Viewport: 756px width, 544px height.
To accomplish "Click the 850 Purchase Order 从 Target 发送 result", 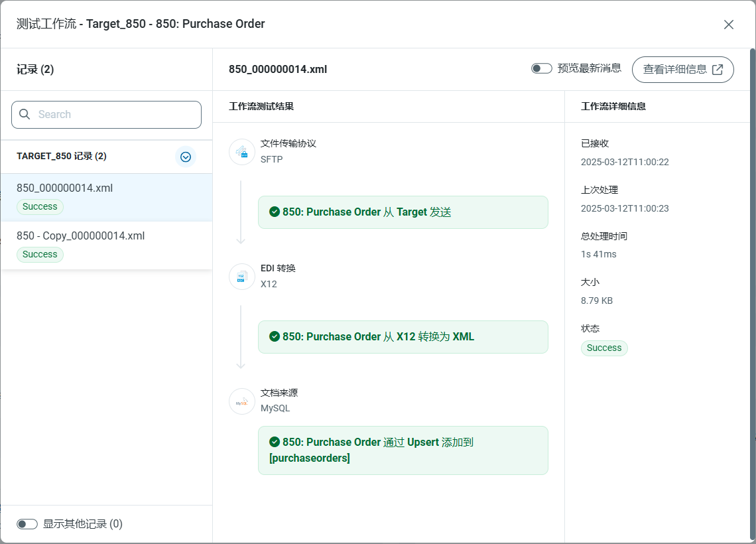I will click(x=403, y=212).
